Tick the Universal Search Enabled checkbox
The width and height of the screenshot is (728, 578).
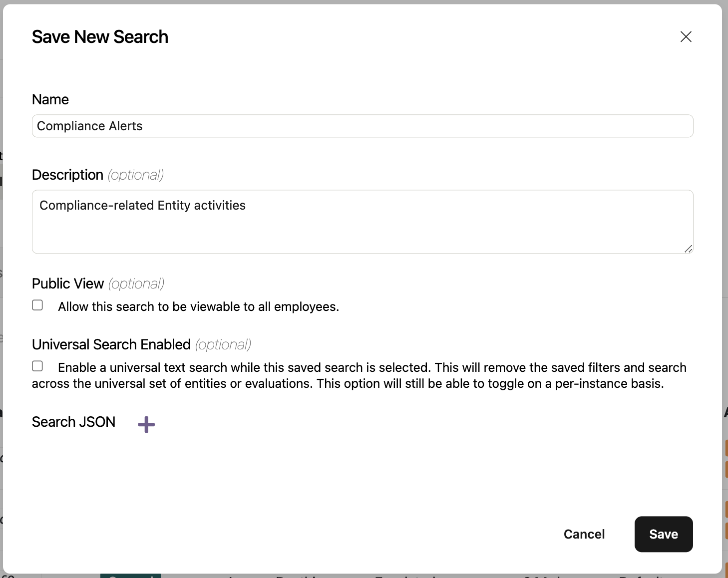37,366
